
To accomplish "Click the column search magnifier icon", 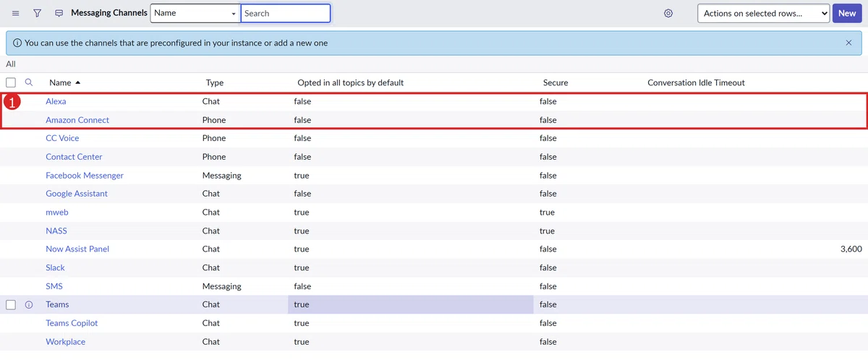I will [x=29, y=82].
